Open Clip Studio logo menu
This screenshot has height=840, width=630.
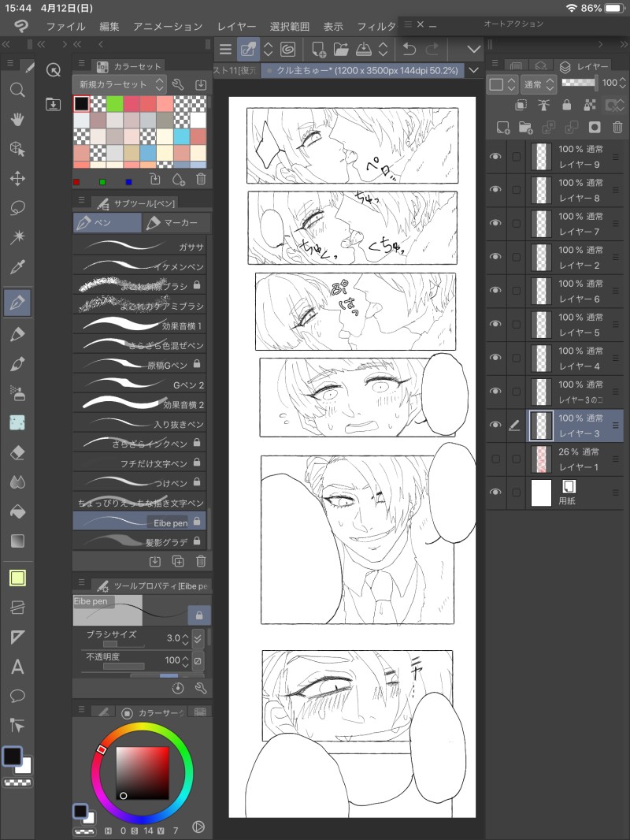pyautogui.click(x=21, y=26)
